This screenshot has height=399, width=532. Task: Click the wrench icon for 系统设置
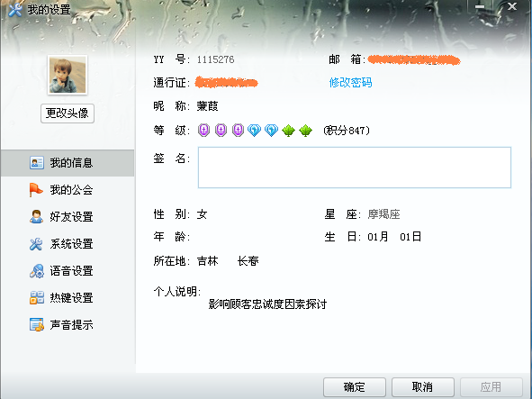coord(36,244)
